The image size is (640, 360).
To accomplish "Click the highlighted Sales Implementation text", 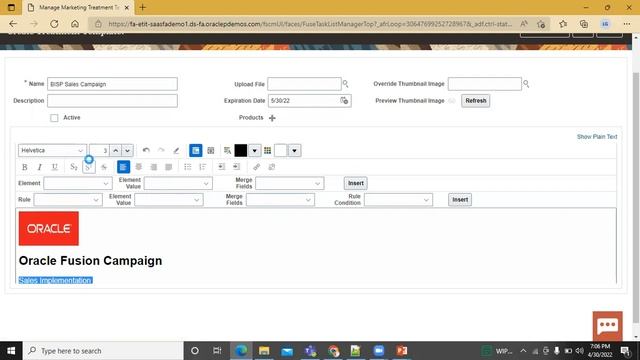I will (x=56, y=280).
